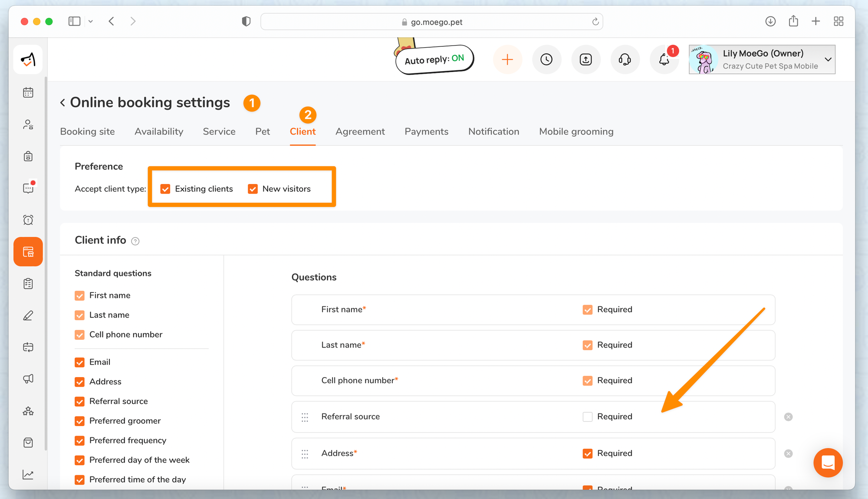Click the orange plus create button
Screen dimensions: 868x499
pos(507,59)
